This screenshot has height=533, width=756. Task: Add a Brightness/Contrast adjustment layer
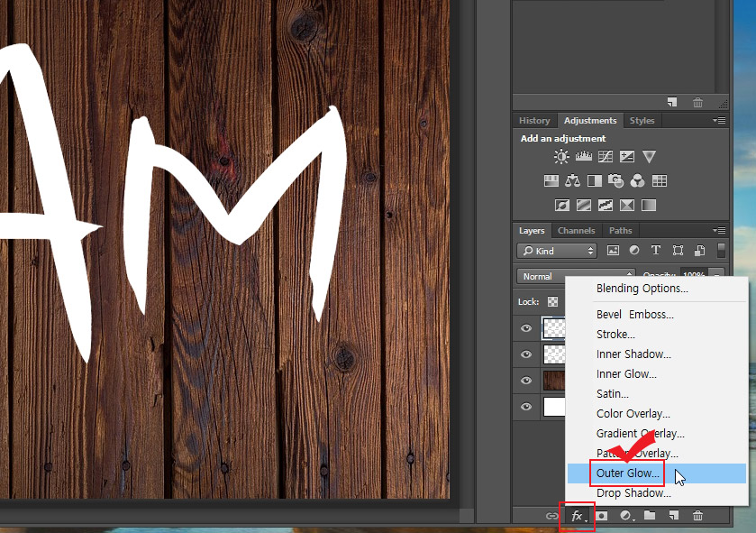tap(560, 157)
